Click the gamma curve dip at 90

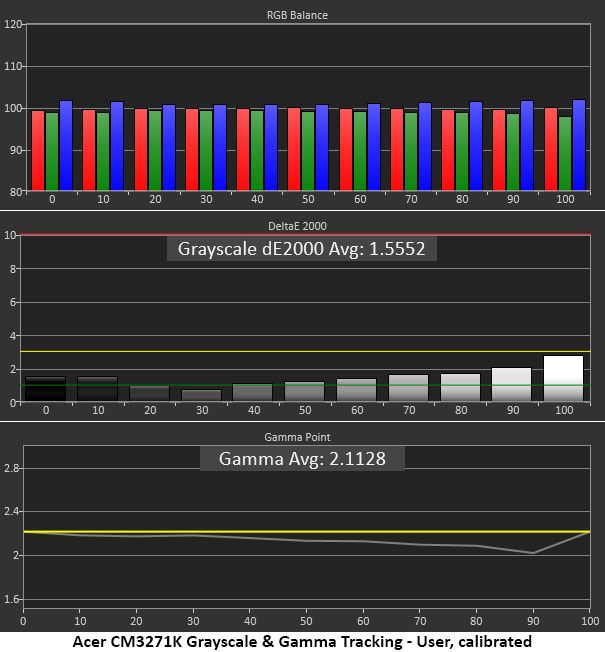533,553
